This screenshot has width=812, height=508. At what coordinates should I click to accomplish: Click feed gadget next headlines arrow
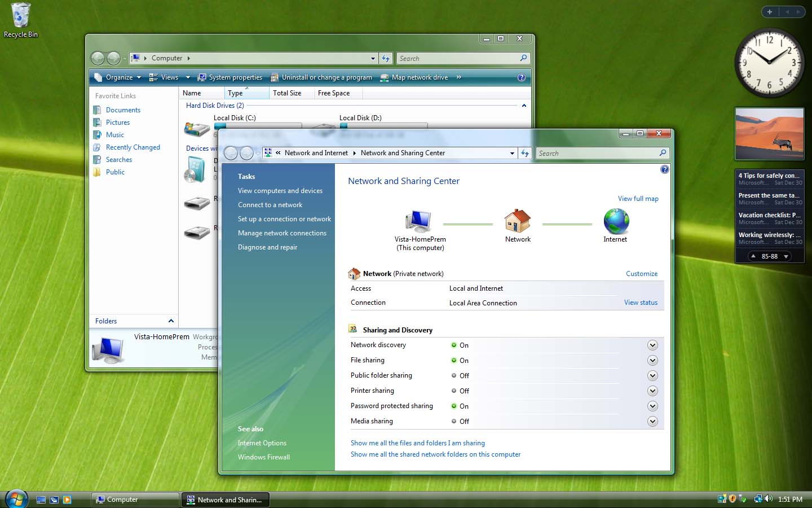pyautogui.click(x=786, y=256)
